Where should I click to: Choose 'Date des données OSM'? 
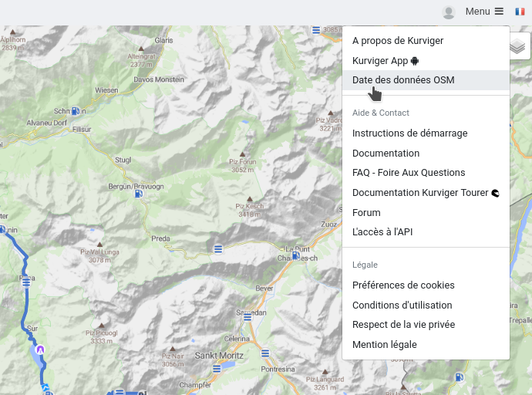[x=426, y=80]
